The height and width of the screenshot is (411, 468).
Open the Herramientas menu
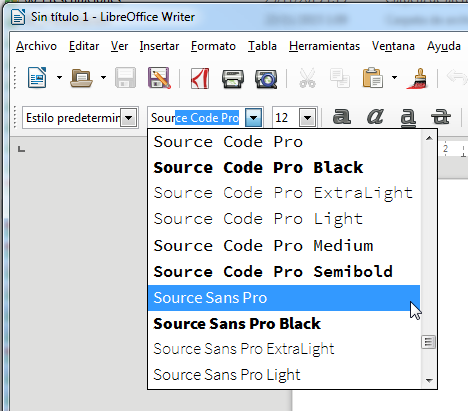[324, 46]
